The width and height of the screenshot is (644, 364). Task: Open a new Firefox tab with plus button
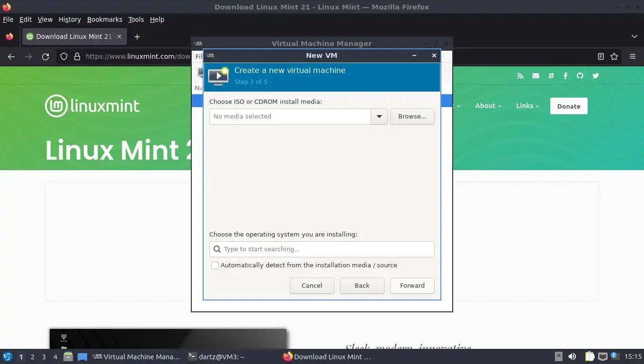pos(137,36)
